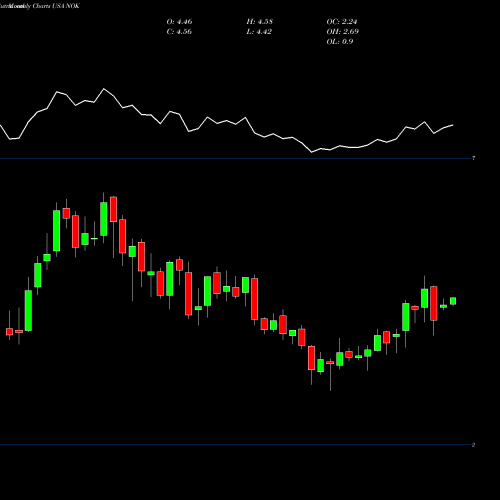
Task: Select the OH: 2.69 statistic
Action: pos(343,32)
